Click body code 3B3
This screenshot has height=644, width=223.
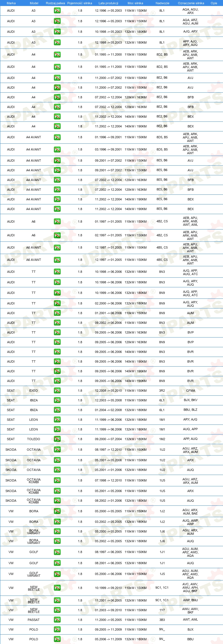(x=162, y=620)
